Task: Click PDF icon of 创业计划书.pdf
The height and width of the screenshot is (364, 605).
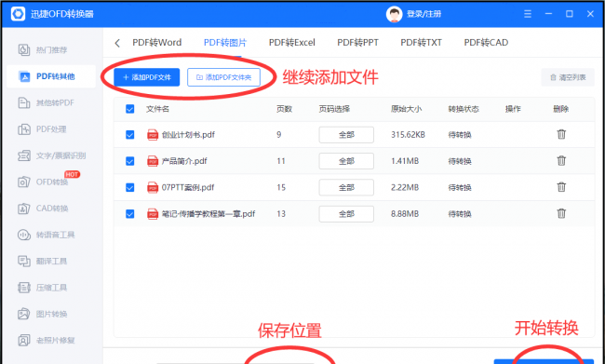Action: pyautogui.click(x=153, y=135)
